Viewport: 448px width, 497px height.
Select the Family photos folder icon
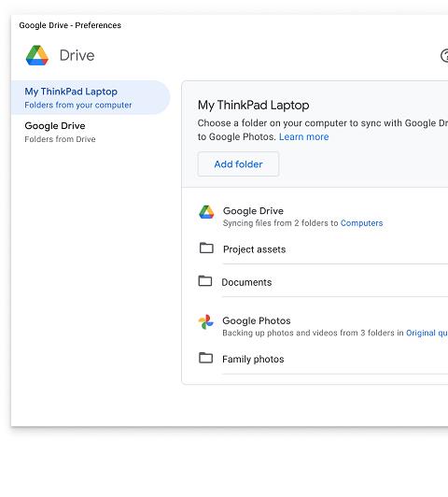coord(205,358)
